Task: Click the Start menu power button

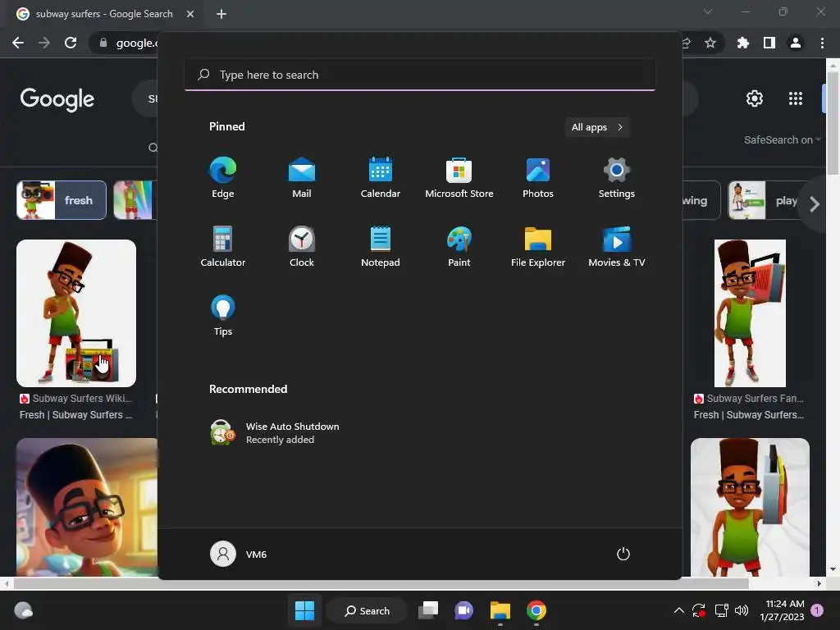Action: coord(623,554)
